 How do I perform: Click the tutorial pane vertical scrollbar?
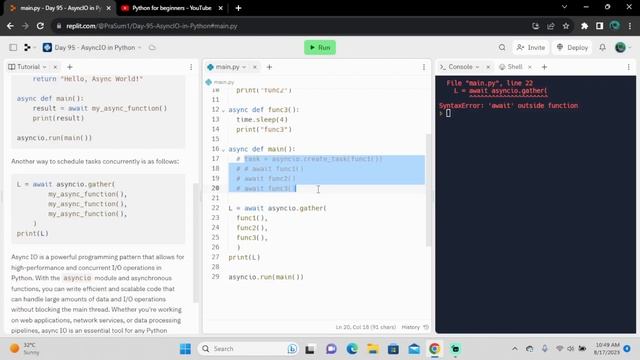(196, 243)
